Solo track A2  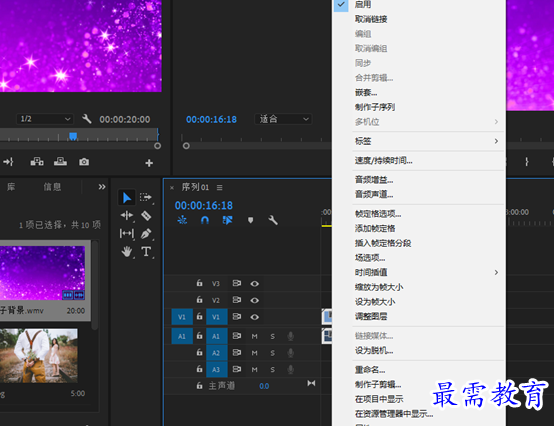tap(272, 353)
